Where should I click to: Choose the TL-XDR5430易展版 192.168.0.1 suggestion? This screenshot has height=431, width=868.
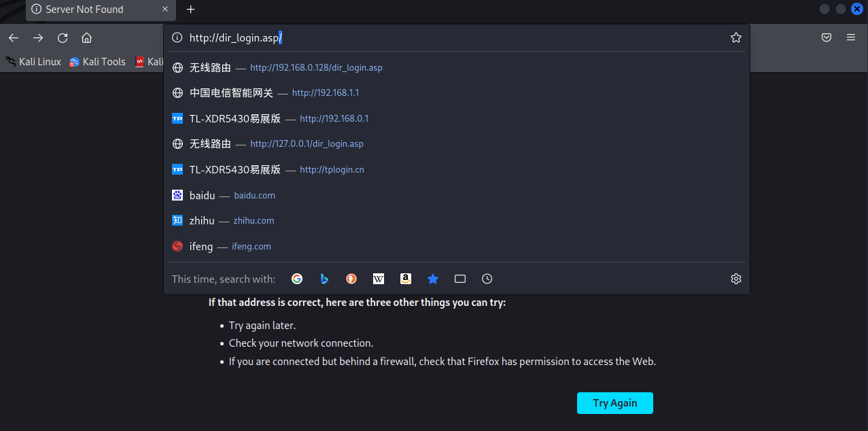click(457, 119)
